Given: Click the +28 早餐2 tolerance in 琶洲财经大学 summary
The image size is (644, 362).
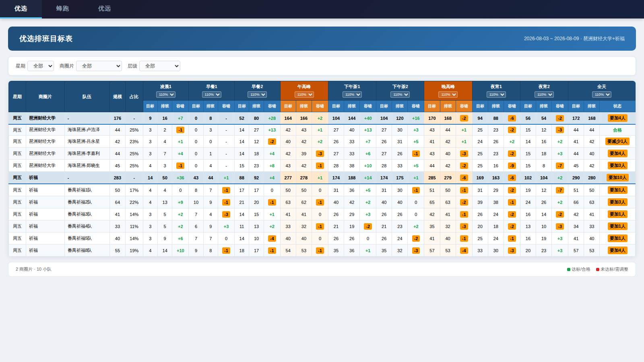Looking at the screenshot, I should pyautogui.click(x=272, y=118).
